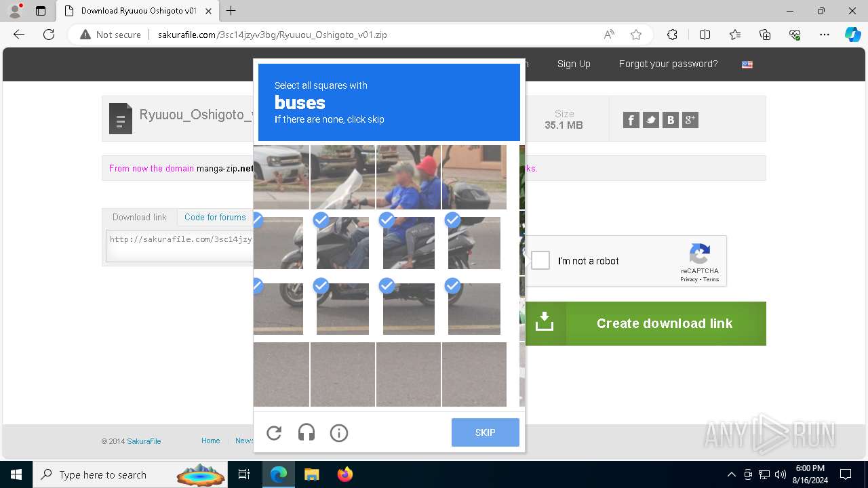
Task: Open Browser essentials icon
Action: point(795,35)
